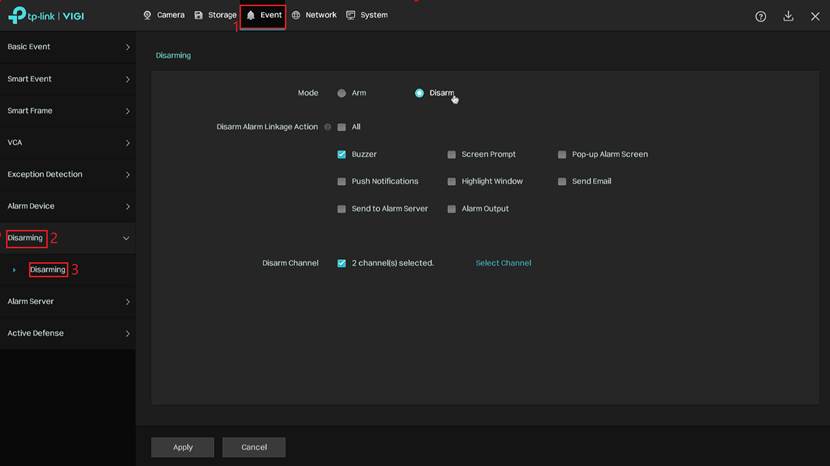
Task: Click the '2 channel(s) selected.' text
Action: (x=393, y=263)
